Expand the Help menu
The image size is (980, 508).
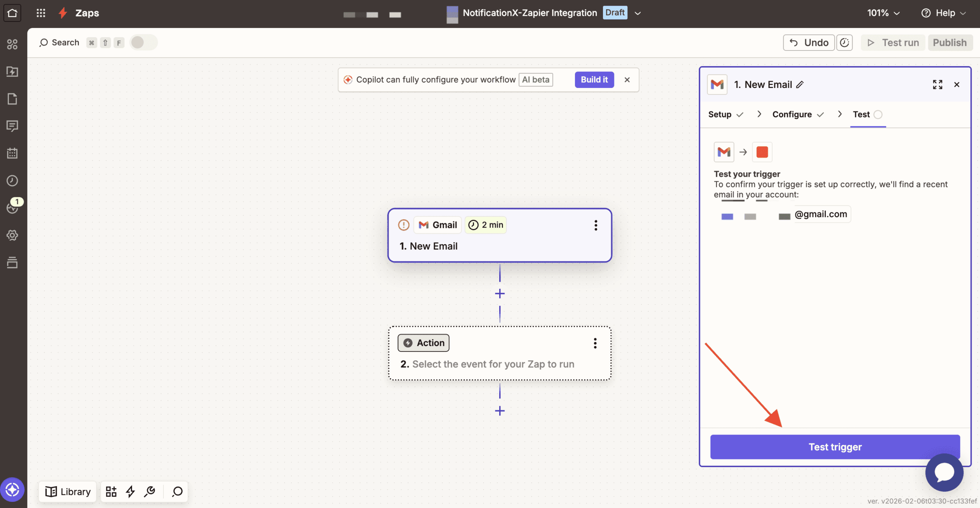tap(944, 13)
